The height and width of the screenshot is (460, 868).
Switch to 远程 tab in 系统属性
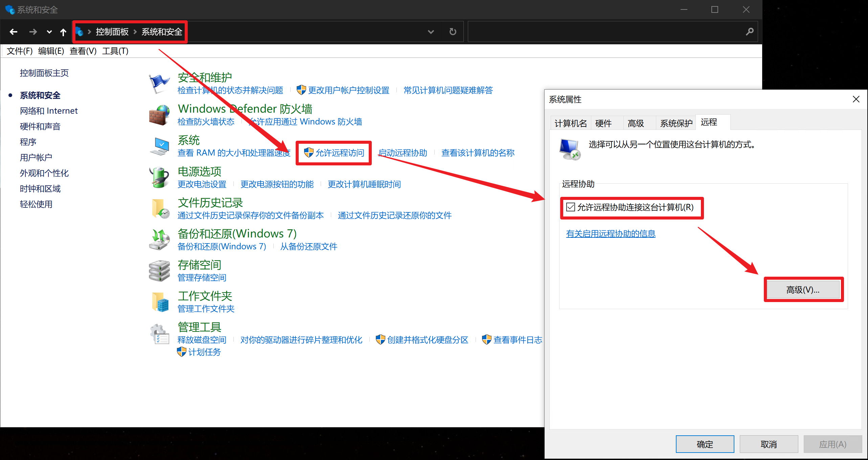[x=712, y=122]
